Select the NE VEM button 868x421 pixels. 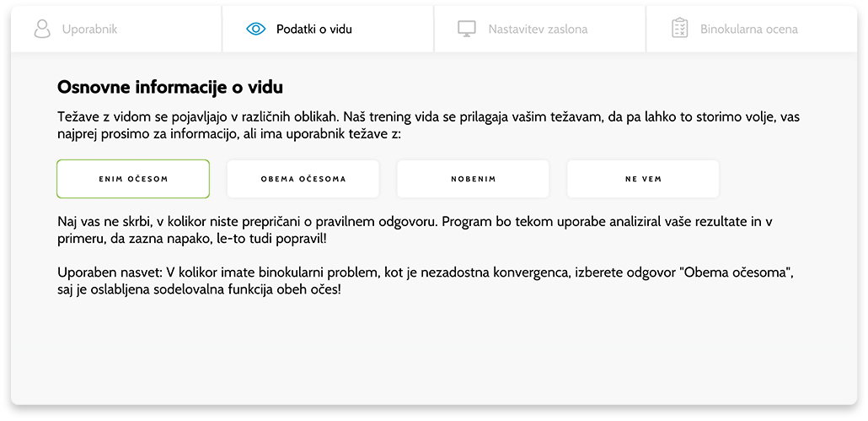[x=643, y=179]
